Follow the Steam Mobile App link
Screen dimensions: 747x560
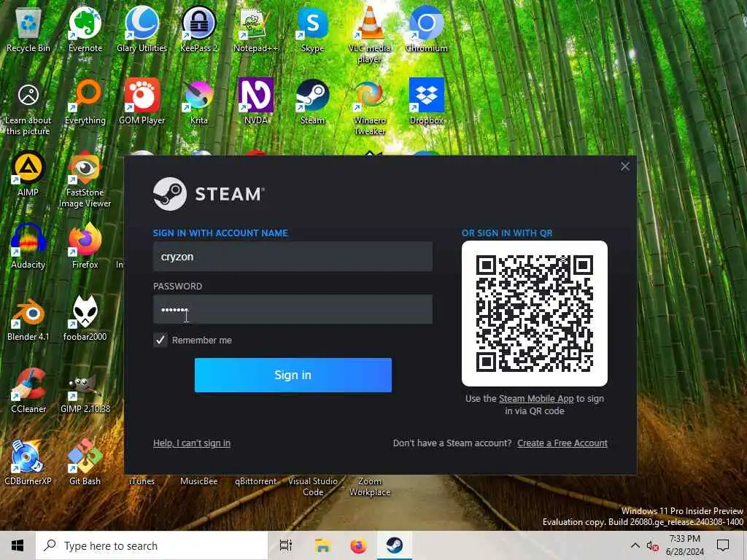coord(536,399)
